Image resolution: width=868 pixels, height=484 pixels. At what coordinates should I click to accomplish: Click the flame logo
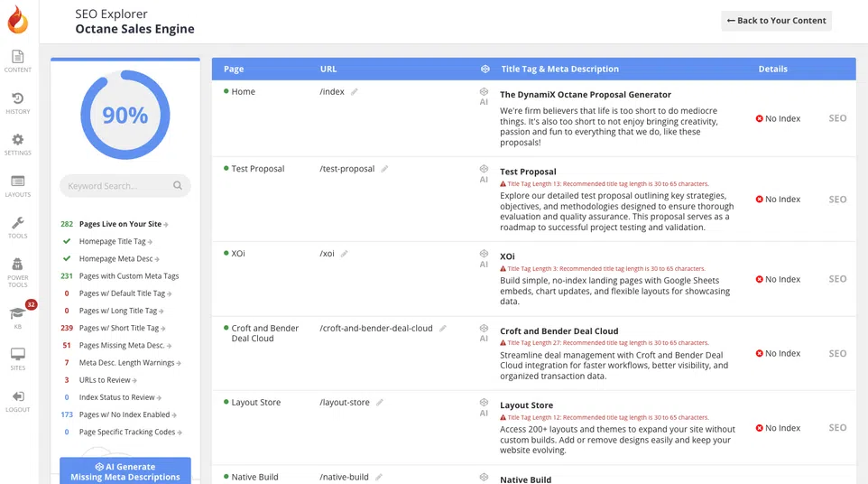[18, 20]
